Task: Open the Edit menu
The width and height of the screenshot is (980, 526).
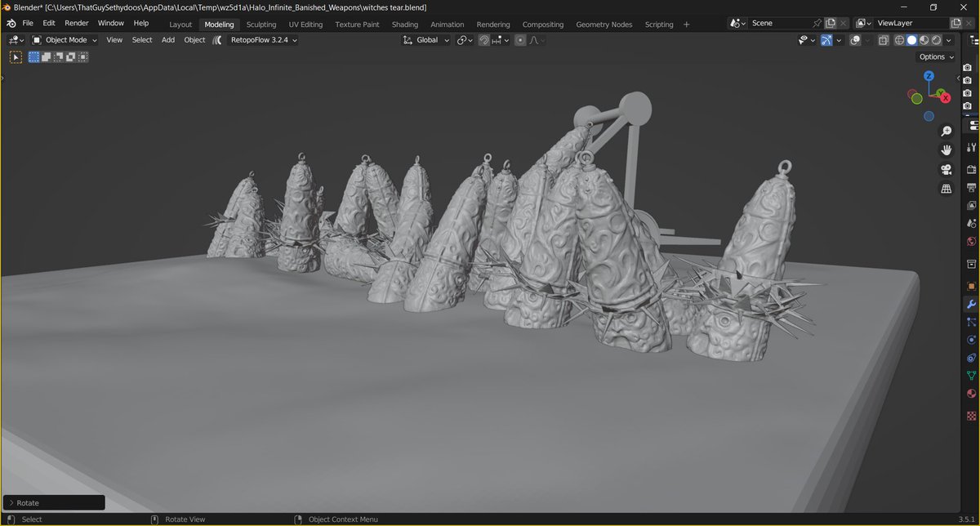Action: click(x=49, y=24)
